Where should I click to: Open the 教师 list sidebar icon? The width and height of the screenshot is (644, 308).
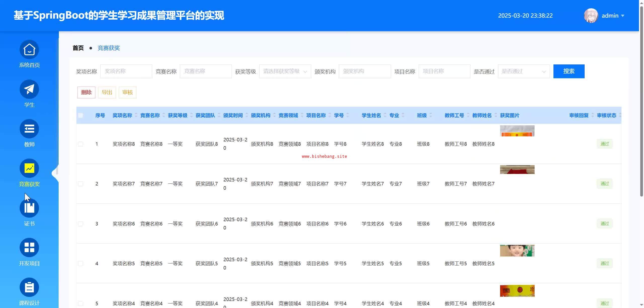coord(29,129)
